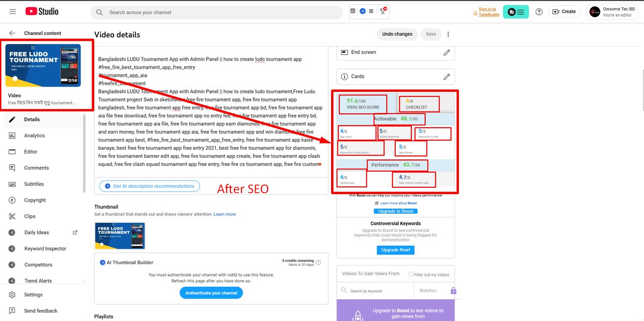Click the search magnifier icon in top bar
The height and width of the screenshot is (321, 644).
99,12
